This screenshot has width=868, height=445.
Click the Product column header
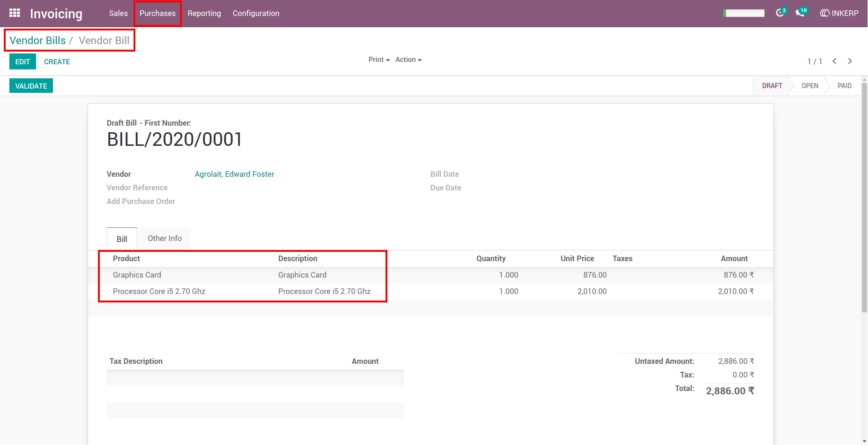click(x=126, y=258)
